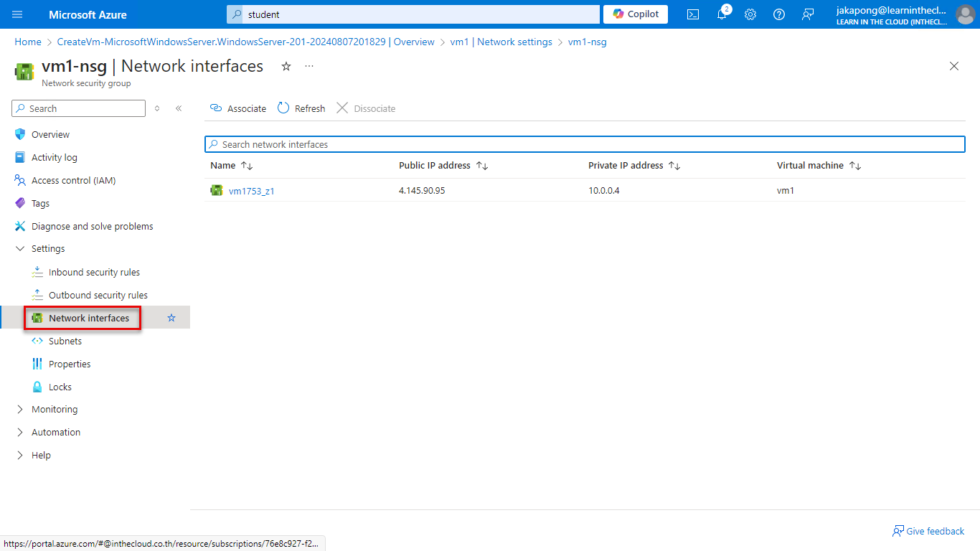The width and height of the screenshot is (980, 551).
Task: Refresh the network interfaces list
Action: [x=301, y=108]
